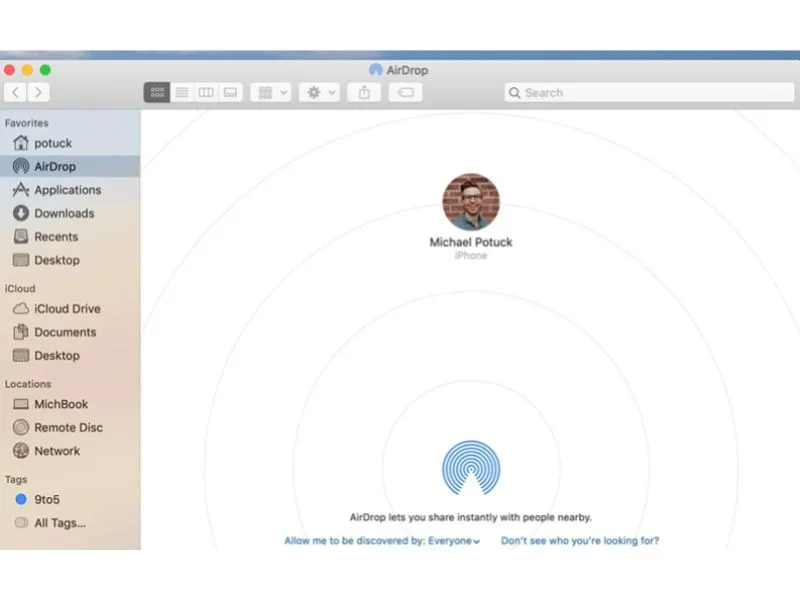Open potuck home folder in sidebar

pos(70,143)
